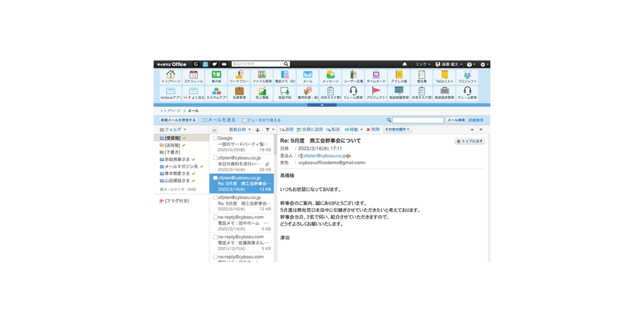Viewport: 644px width, 322px height.
Task: Click the 返信 reply action
Action: [287, 129]
